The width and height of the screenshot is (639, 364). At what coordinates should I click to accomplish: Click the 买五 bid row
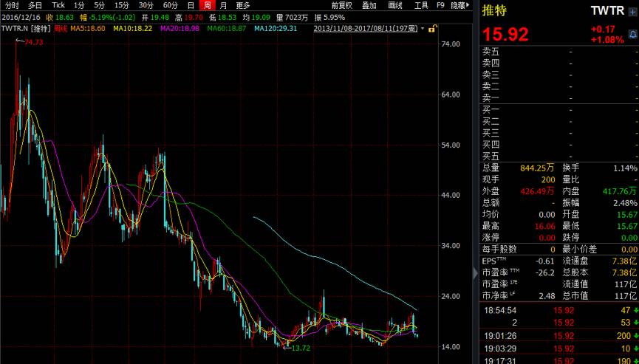pos(560,157)
